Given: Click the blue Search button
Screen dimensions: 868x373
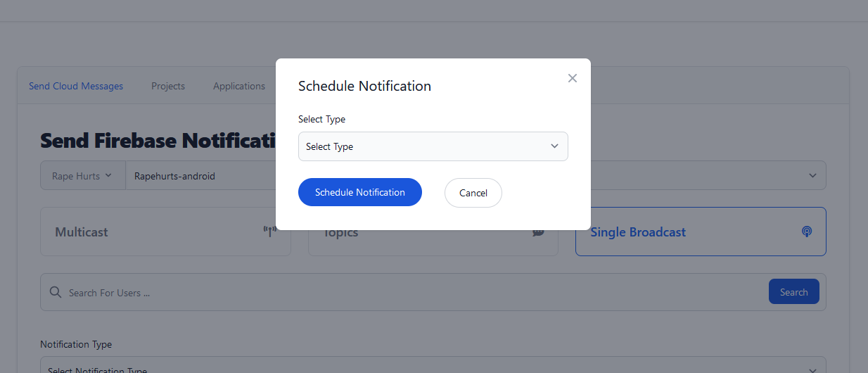Looking at the screenshot, I should pyautogui.click(x=794, y=292).
